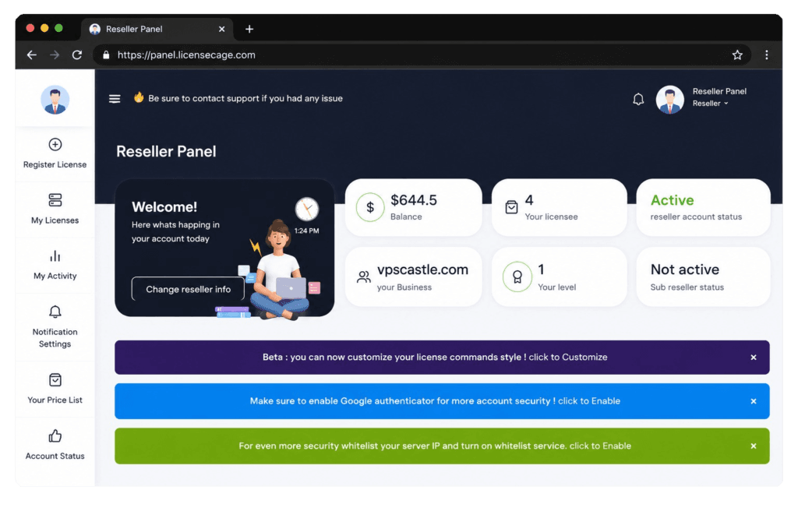Viewport: 798px width, 532px height.
Task: Open a new browser tab
Action: pyautogui.click(x=249, y=29)
